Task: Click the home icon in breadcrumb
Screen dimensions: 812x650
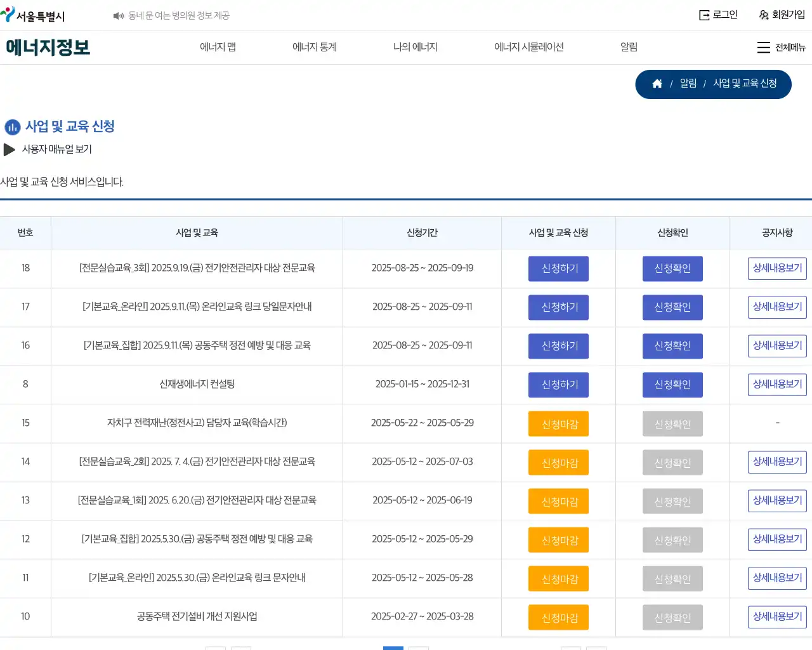Action: tap(657, 84)
